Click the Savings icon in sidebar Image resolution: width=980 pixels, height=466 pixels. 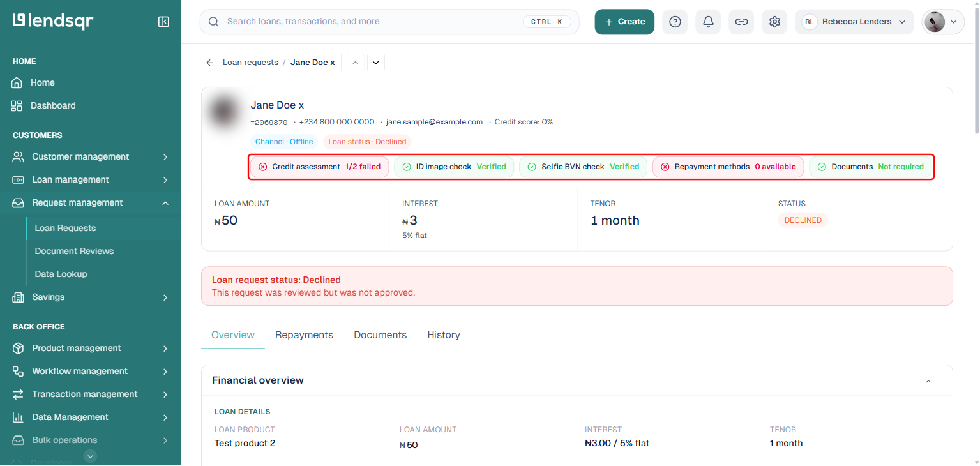pyautogui.click(x=18, y=297)
